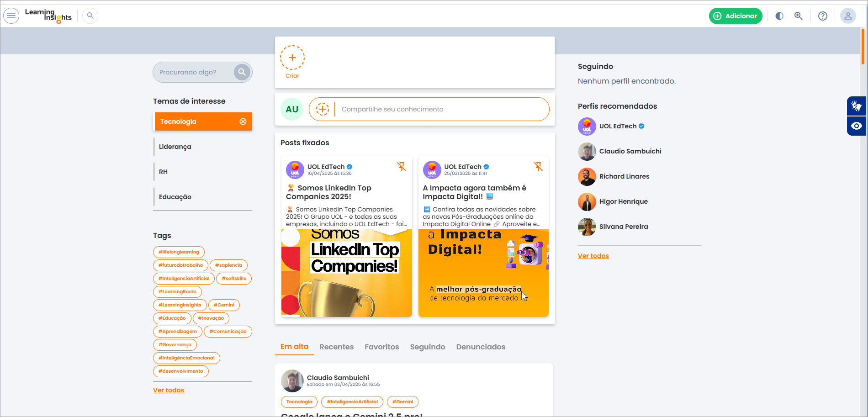The image size is (868, 417).
Task: Click the Learning Insights logo
Action: (x=48, y=16)
